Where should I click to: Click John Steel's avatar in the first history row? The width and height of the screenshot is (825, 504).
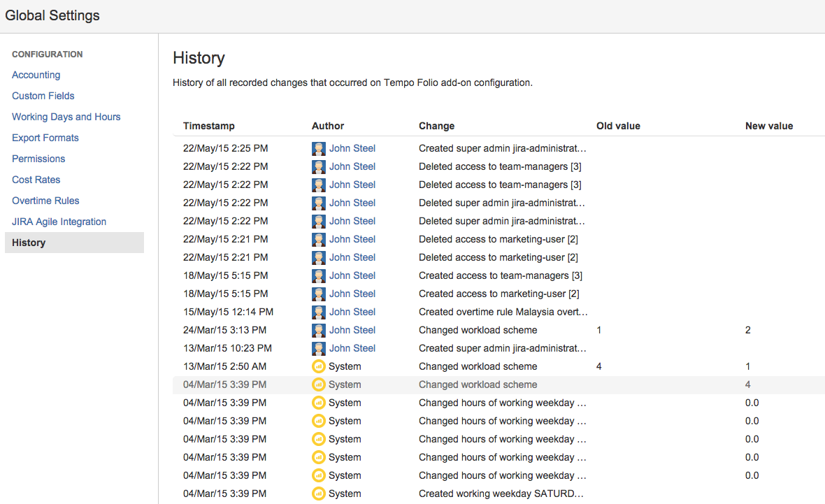(319, 148)
